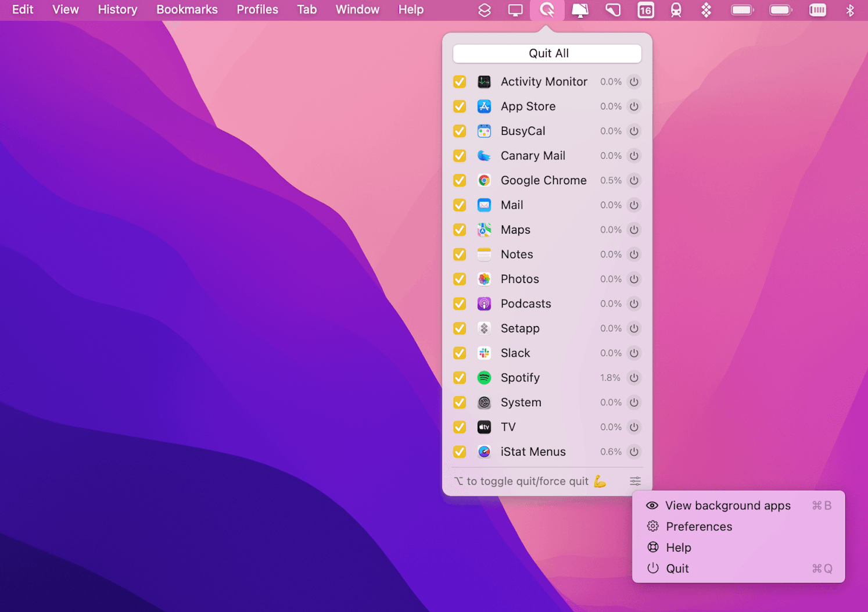This screenshot has width=868, height=612.
Task: Open the View menu in the menu bar
Action: [66, 10]
